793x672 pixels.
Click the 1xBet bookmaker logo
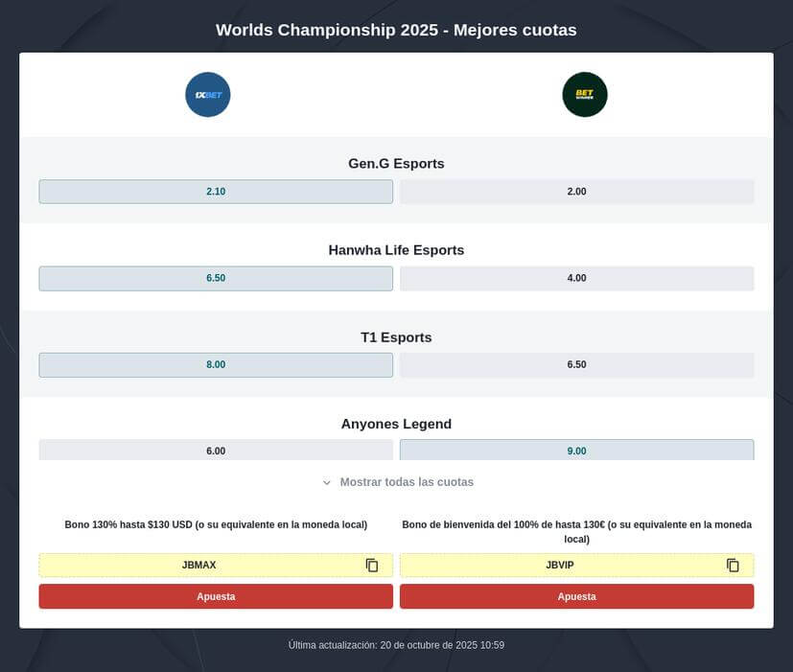(208, 95)
